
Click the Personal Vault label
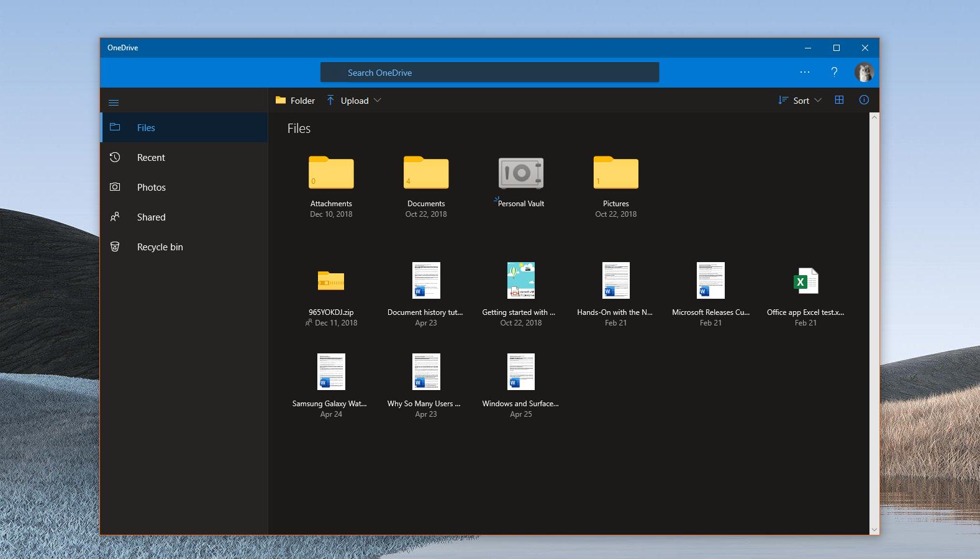pyautogui.click(x=521, y=204)
